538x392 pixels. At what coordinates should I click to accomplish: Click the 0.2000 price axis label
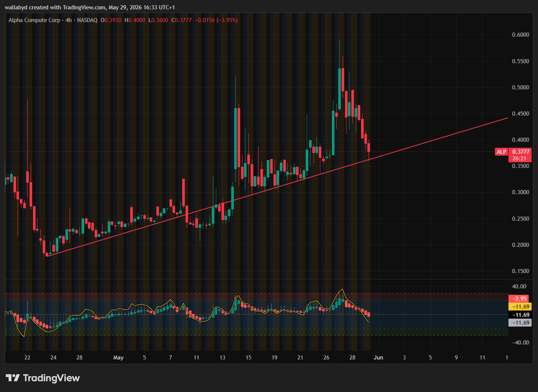pos(520,245)
